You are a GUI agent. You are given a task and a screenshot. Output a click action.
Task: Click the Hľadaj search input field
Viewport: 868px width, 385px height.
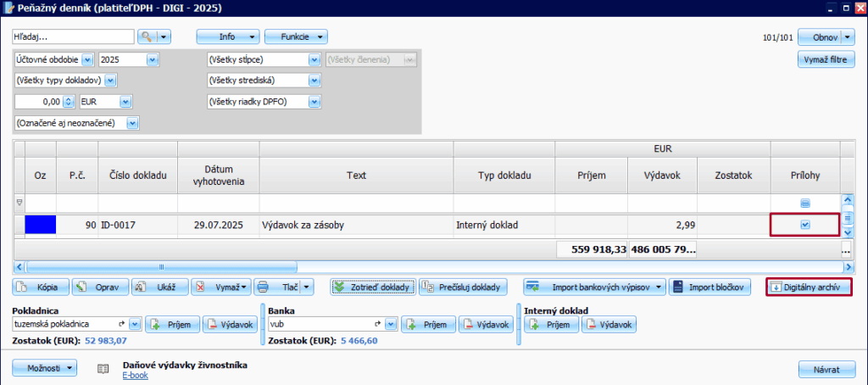click(x=73, y=37)
